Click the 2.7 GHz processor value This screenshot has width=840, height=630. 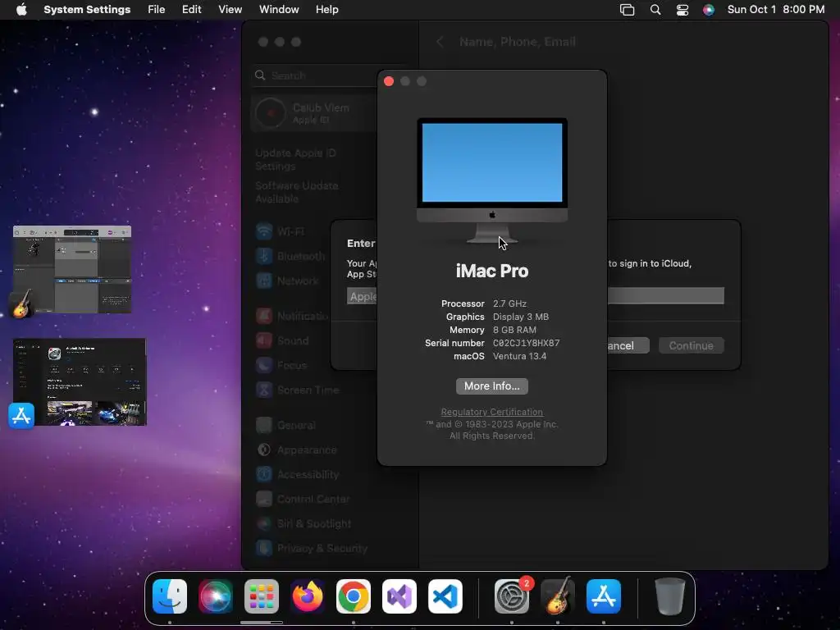click(x=509, y=304)
